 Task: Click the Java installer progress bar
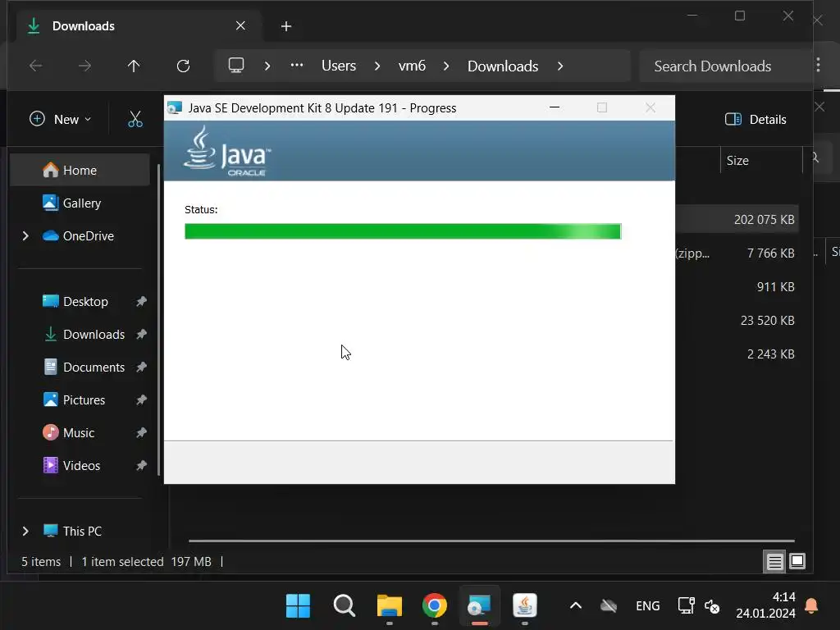(403, 231)
